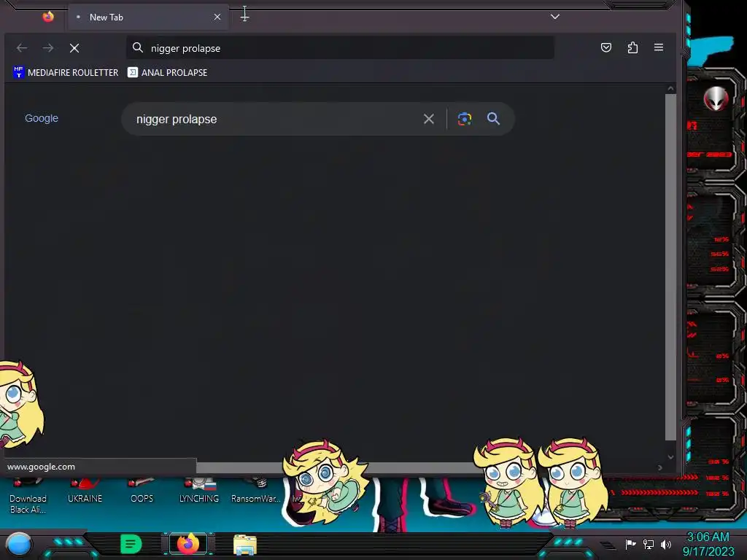Select the New Tab browser tab
747x560 pixels.
(x=148, y=17)
